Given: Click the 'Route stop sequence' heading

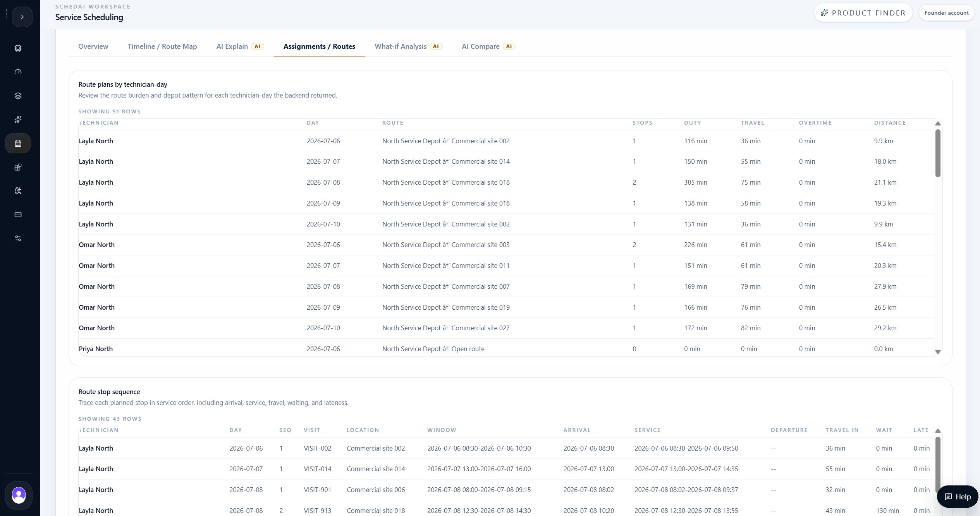Looking at the screenshot, I should coord(109,392).
